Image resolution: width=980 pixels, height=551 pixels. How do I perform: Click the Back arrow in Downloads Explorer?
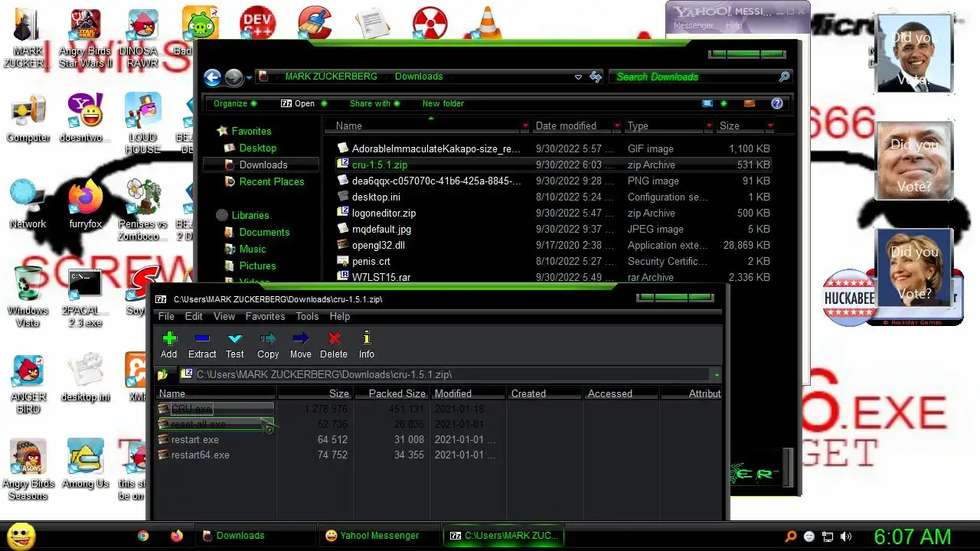pyautogui.click(x=212, y=77)
